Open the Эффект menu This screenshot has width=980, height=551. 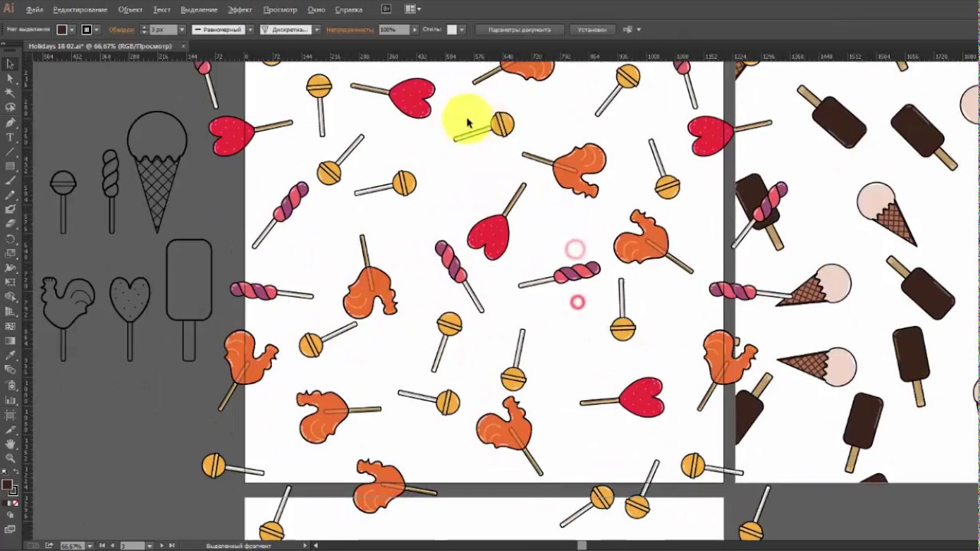240,9
